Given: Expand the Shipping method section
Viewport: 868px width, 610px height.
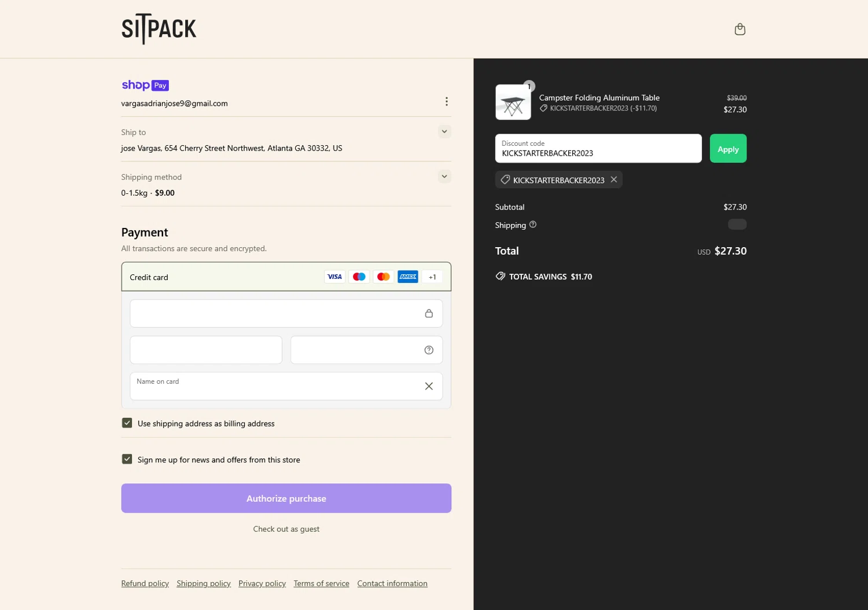Looking at the screenshot, I should (x=444, y=176).
